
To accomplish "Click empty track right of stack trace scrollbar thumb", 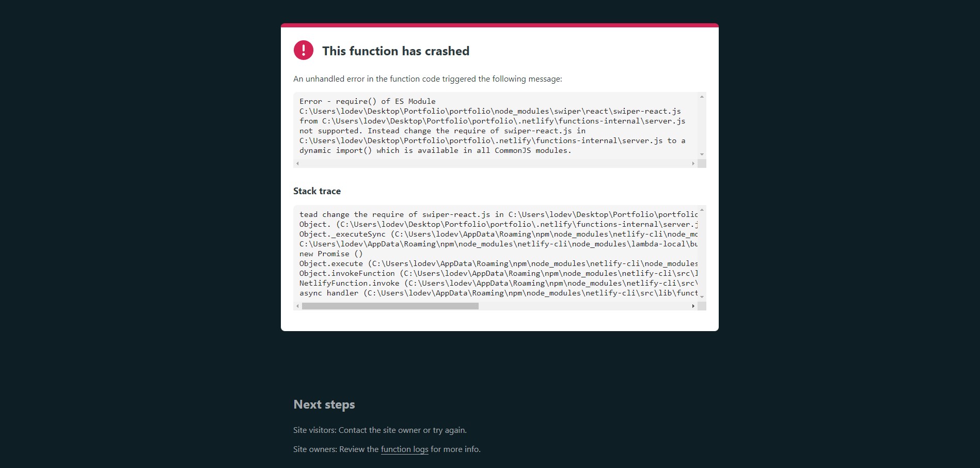I will coord(583,306).
